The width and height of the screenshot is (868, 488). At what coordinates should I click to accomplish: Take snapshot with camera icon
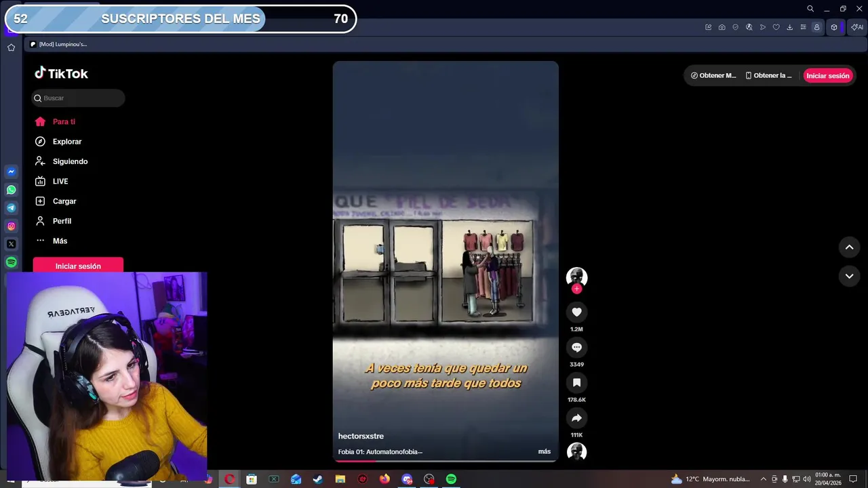coord(722,27)
